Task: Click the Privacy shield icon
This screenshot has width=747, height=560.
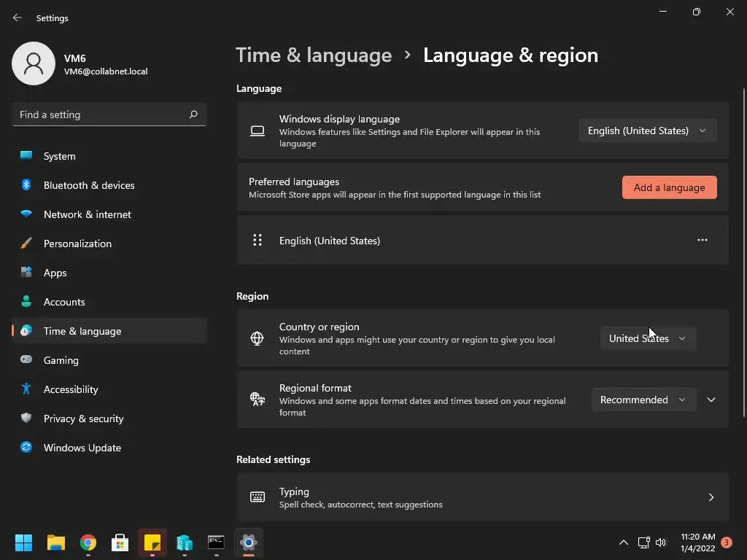Action: [26, 418]
